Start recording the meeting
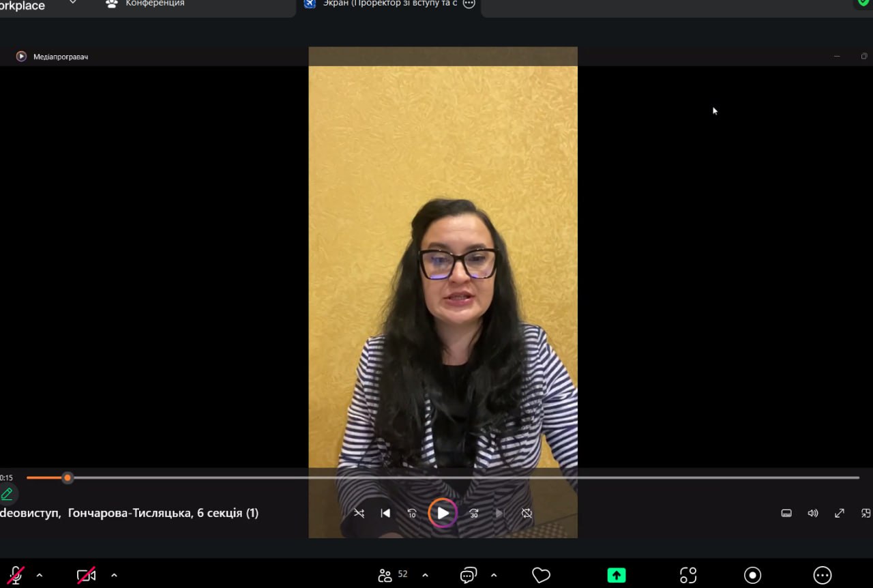The image size is (873, 588). click(x=752, y=575)
